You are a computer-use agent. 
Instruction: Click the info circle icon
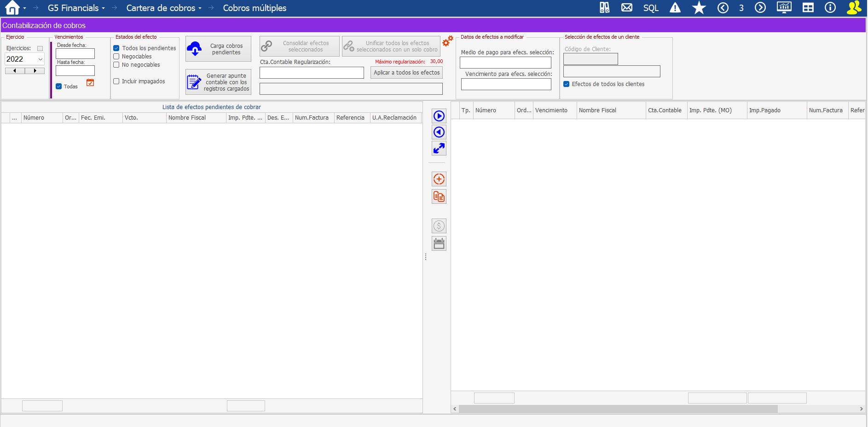click(830, 8)
